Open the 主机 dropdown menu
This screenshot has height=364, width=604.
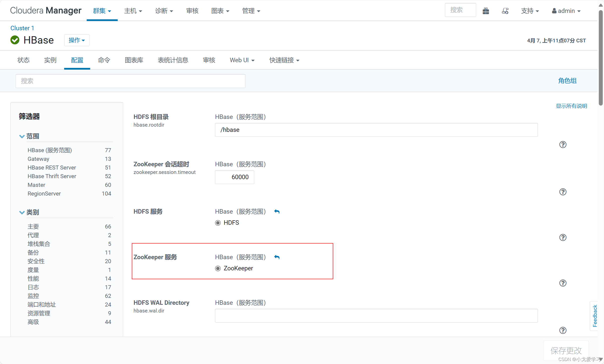click(x=133, y=11)
